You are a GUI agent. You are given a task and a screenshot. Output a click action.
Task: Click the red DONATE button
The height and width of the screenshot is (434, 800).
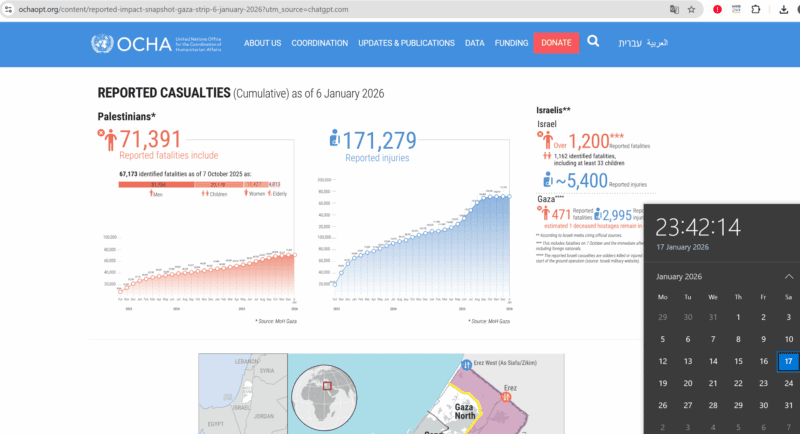click(556, 43)
